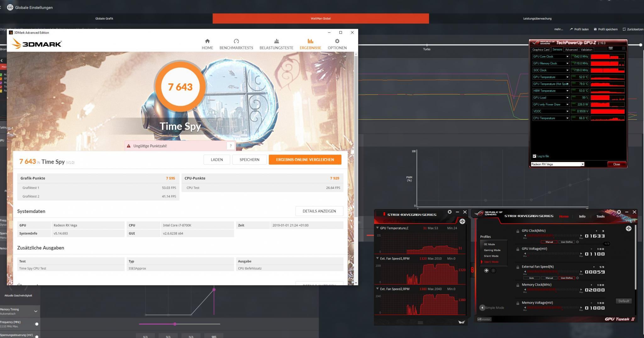
Task: Select Silent Mode profile
Action: coord(491,256)
